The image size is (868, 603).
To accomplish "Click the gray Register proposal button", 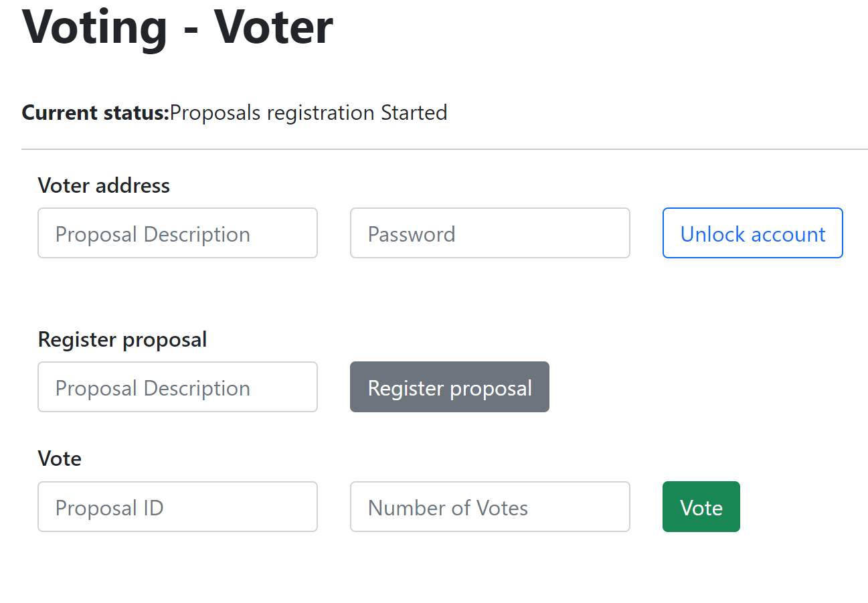I will (450, 387).
